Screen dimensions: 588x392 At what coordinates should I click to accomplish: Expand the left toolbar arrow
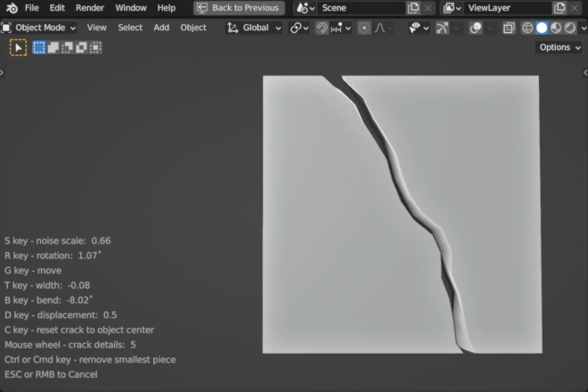tap(2, 72)
